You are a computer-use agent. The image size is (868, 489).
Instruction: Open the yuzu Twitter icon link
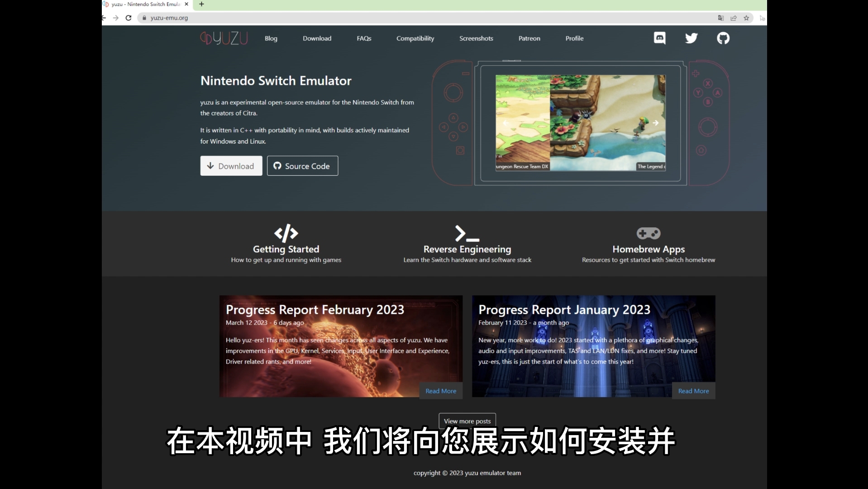(691, 38)
